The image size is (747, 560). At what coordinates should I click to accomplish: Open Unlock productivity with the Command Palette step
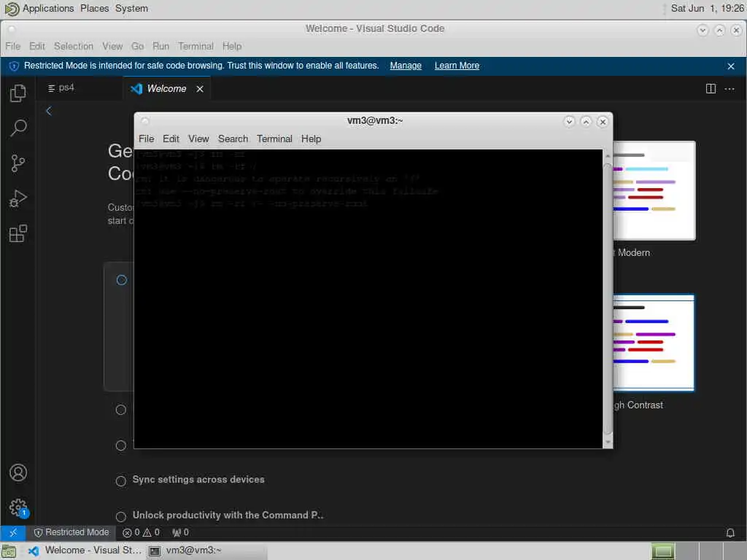coord(228,515)
